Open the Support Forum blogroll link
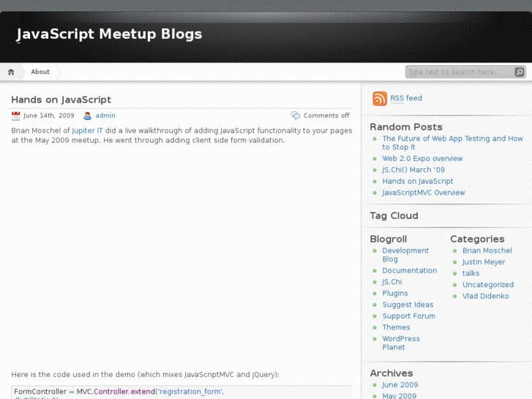This screenshot has width=532, height=399. point(408,316)
